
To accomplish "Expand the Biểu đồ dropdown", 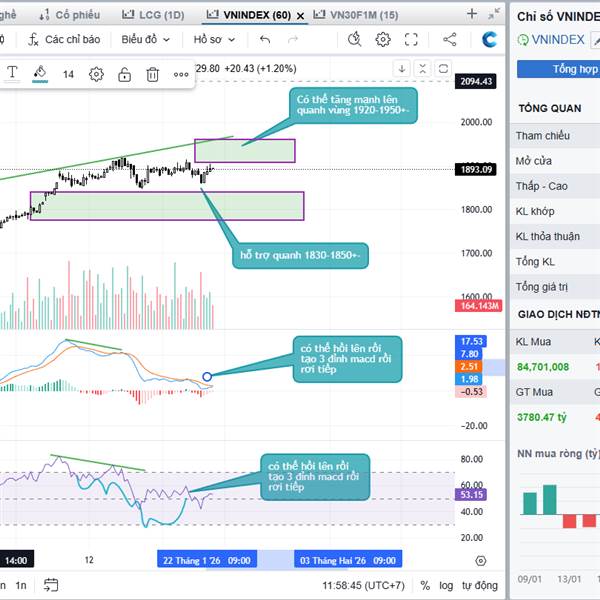I will pos(145,39).
